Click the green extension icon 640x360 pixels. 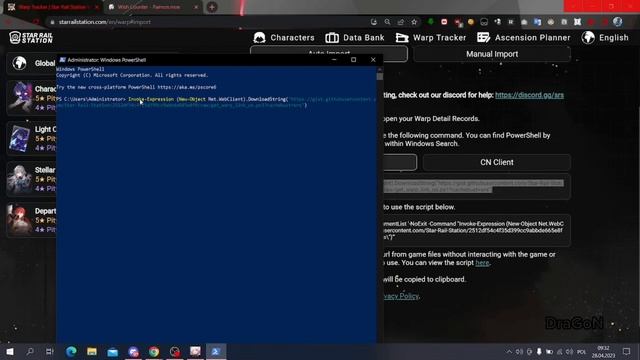[431, 22]
